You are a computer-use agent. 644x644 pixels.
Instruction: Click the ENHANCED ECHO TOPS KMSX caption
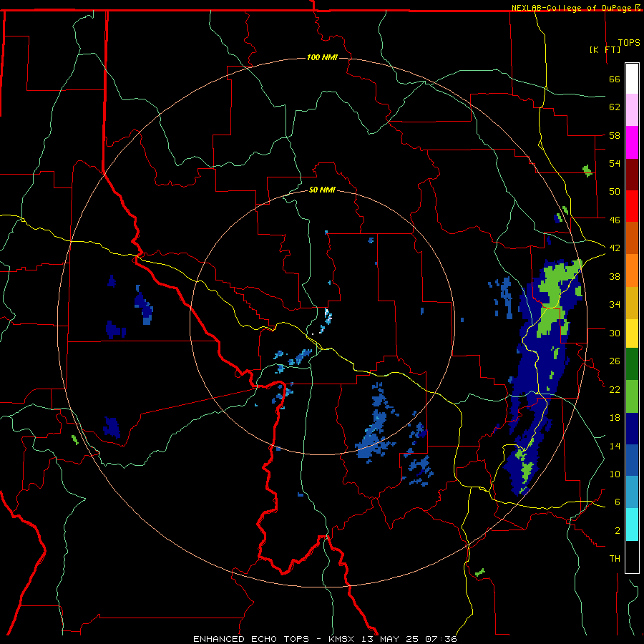[325, 639]
